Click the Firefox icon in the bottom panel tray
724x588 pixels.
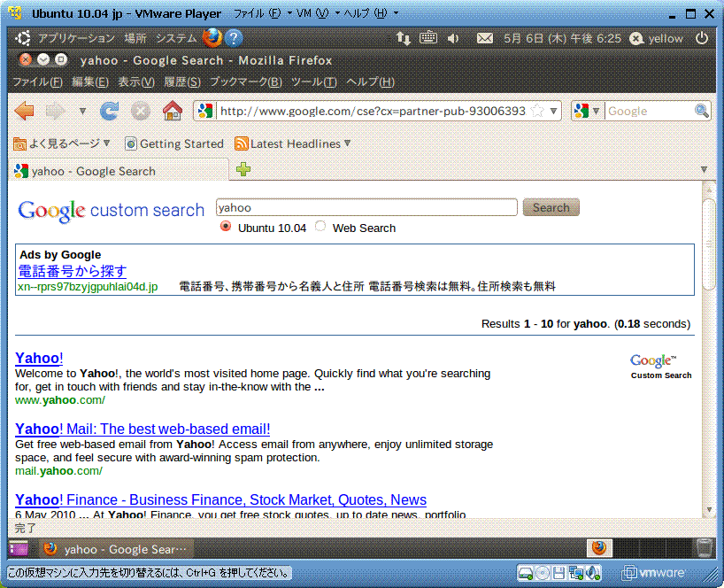tap(599, 548)
